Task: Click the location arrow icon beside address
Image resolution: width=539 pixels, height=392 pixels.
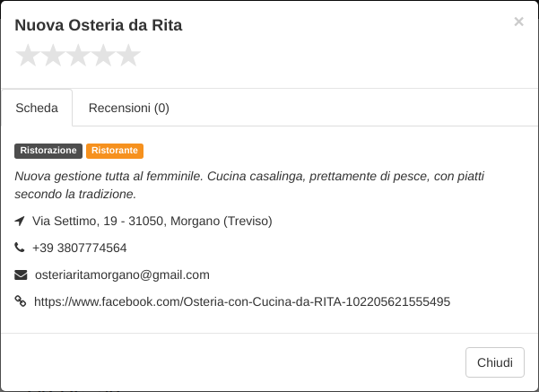Action: [x=20, y=221]
